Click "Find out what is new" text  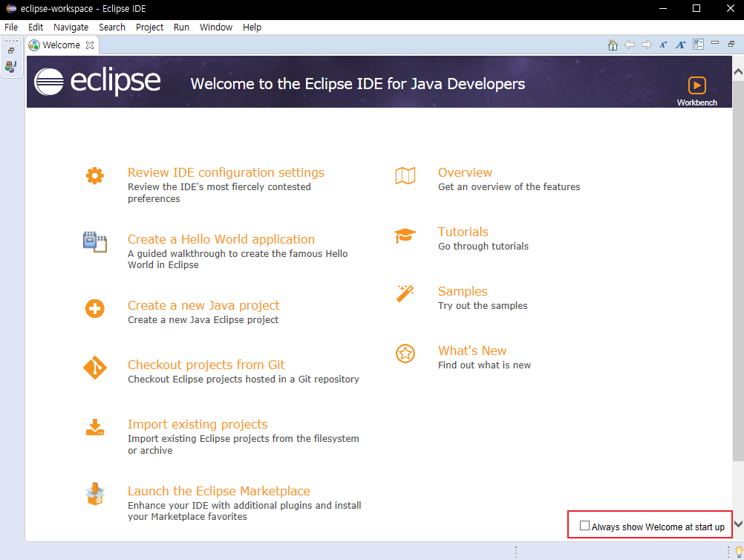click(x=484, y=365)
